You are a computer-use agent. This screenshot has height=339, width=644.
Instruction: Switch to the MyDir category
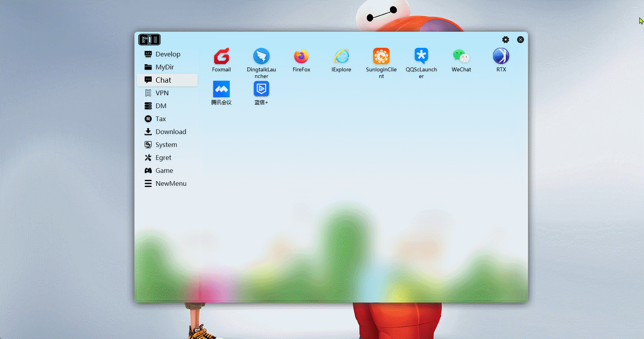167,67
